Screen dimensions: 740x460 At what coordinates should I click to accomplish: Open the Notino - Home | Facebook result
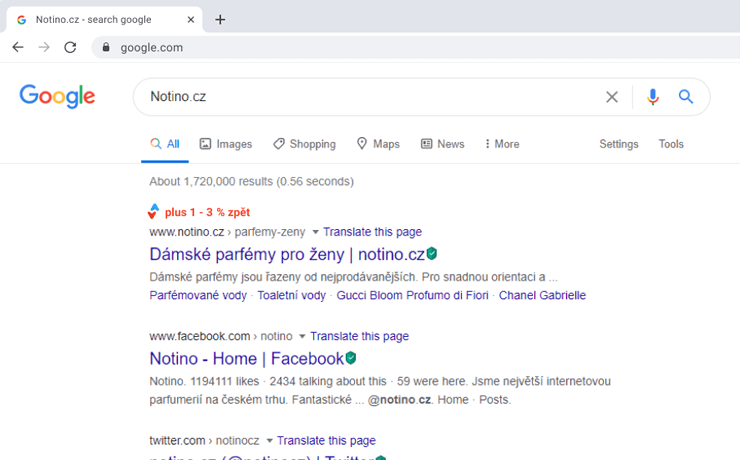[x=247, y=359]
